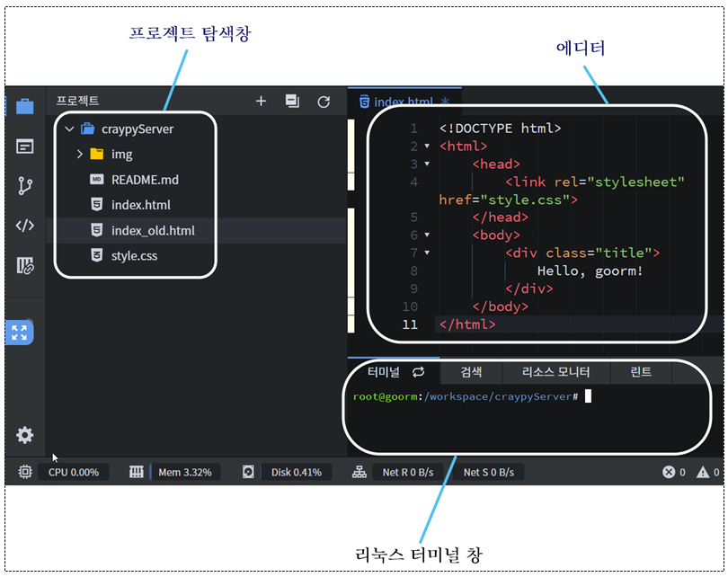Click the closing html tag on line 11
The width and height of the screenshot is (728, 577).
tap(467, 324)
